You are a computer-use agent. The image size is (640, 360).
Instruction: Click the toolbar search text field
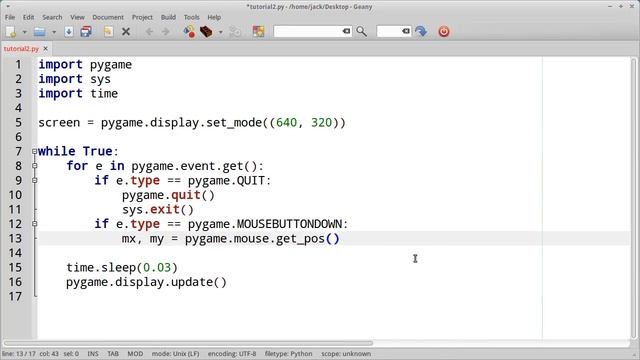pos(307,31)
